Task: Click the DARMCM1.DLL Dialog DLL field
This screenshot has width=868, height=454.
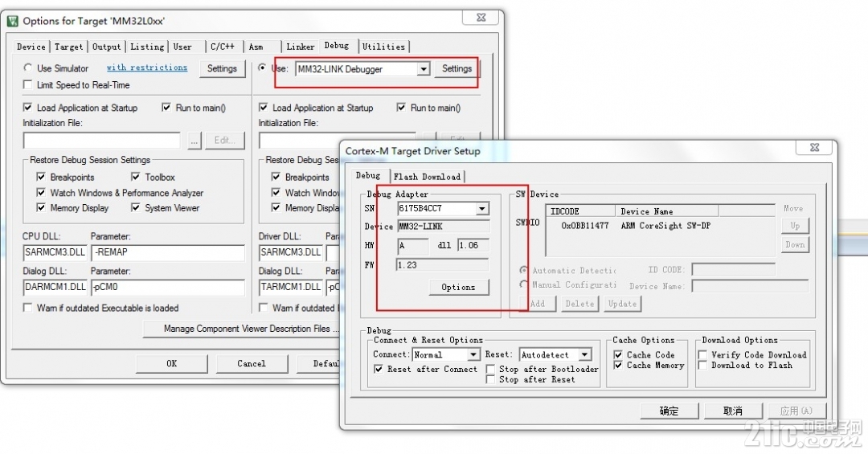Action: (55, 288)
